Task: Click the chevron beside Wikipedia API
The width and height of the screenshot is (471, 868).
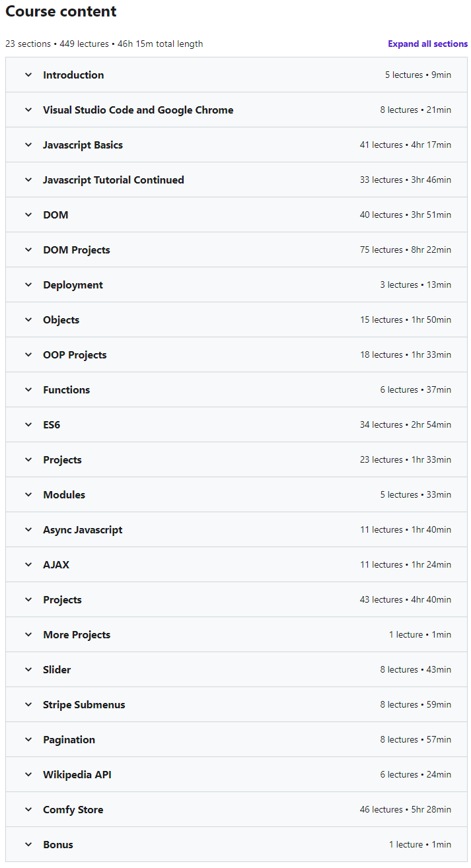Action: [28, 775]
